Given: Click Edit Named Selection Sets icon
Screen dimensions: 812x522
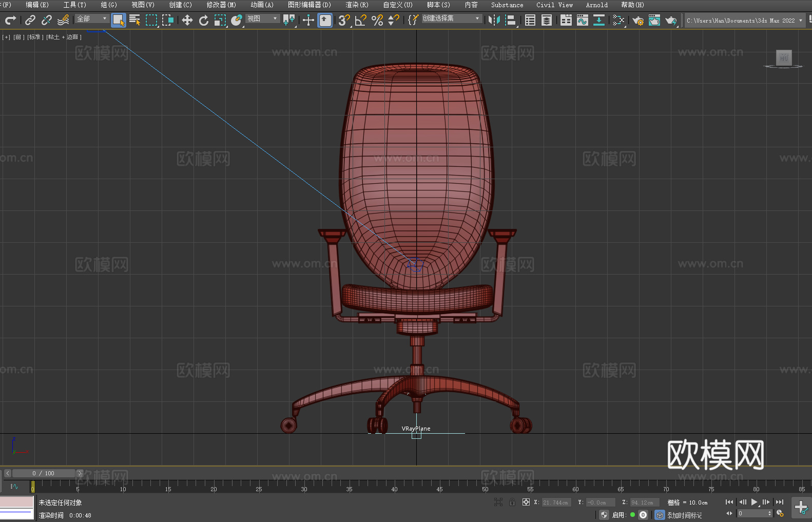Looking at the screenshot, I should click(413, 20).
